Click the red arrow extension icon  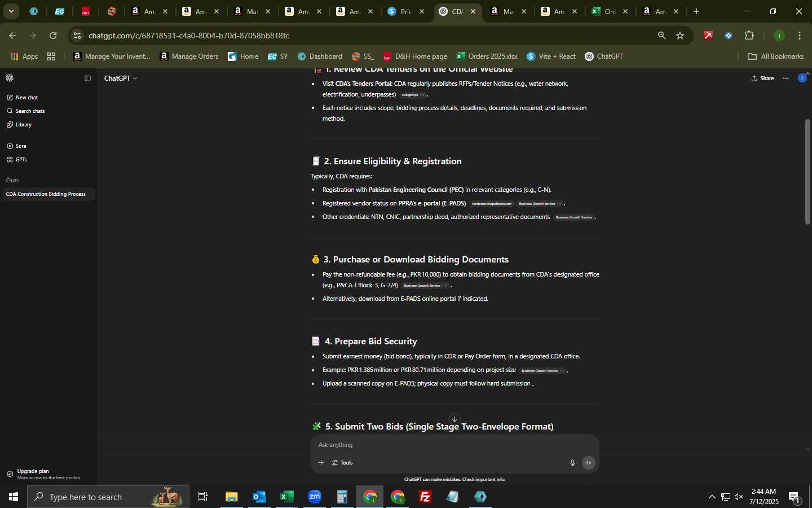click(x=708, y=36)
